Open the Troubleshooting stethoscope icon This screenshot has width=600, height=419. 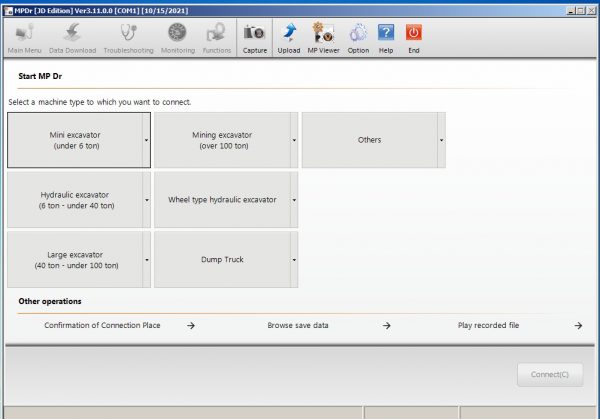point(129,38)
